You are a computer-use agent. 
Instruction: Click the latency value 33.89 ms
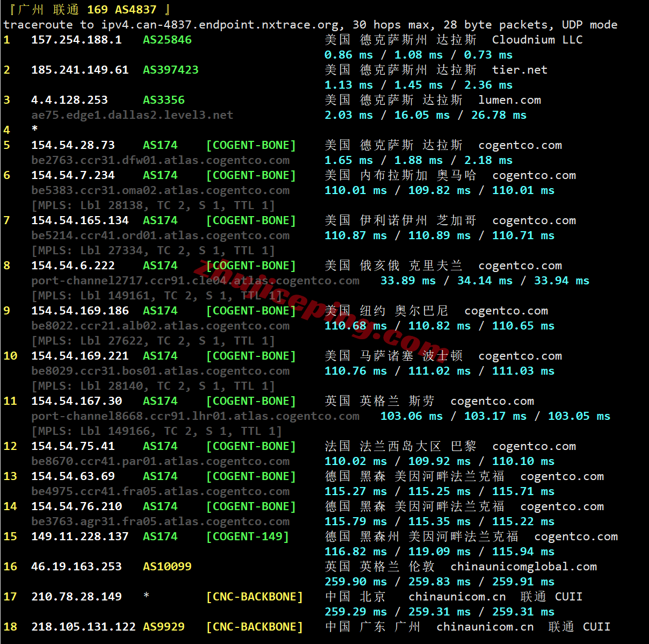click(x=408, y=281)
